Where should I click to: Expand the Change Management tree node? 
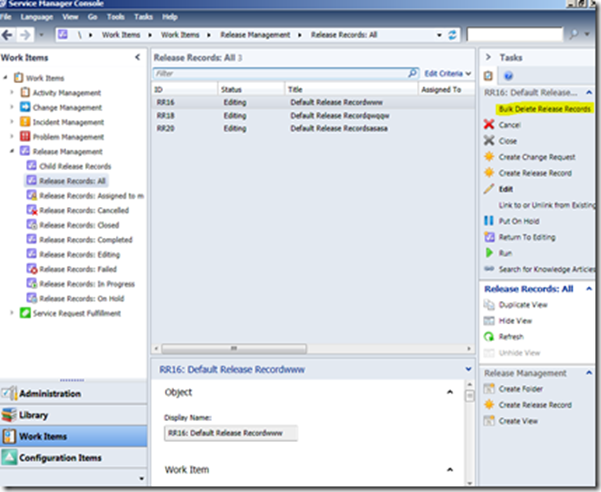11,107
